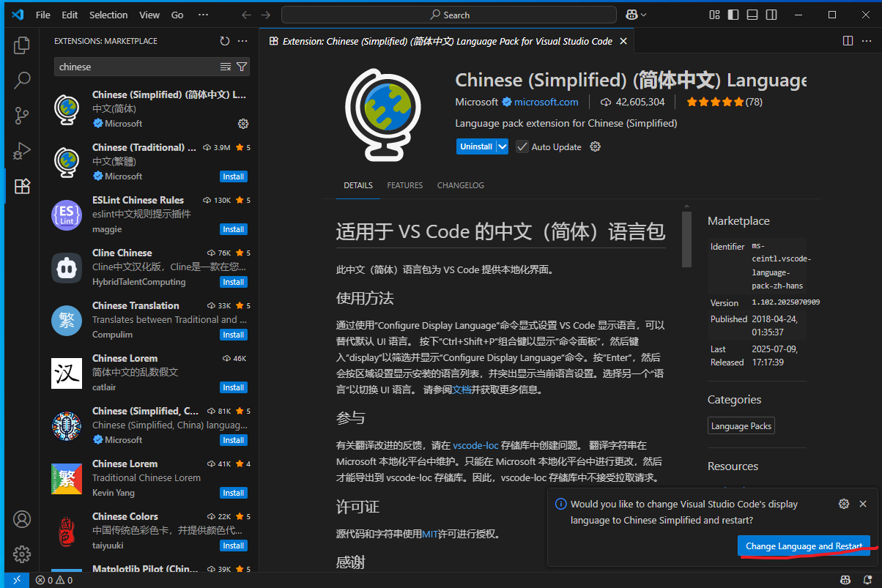Open Manage gear in activity bar
Image resolution: width=882 pixels, height=588 pixels.
click(22, 554)
